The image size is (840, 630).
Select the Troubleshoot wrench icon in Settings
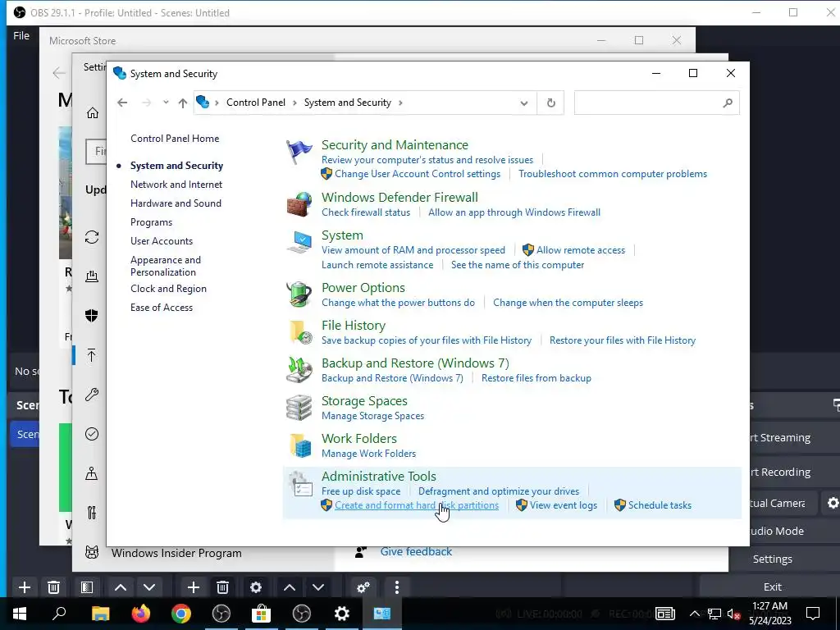pos(92,395)
